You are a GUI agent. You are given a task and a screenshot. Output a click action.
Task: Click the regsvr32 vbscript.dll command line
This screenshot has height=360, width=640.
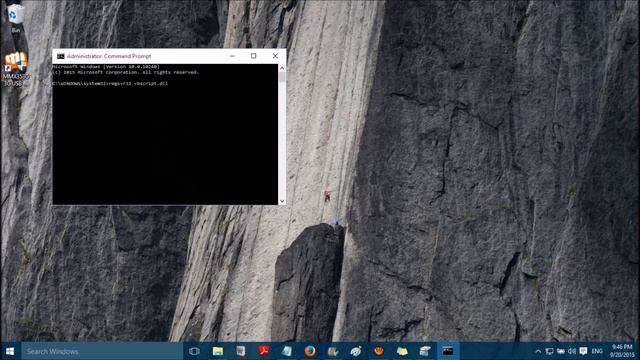tap(110, 83)
